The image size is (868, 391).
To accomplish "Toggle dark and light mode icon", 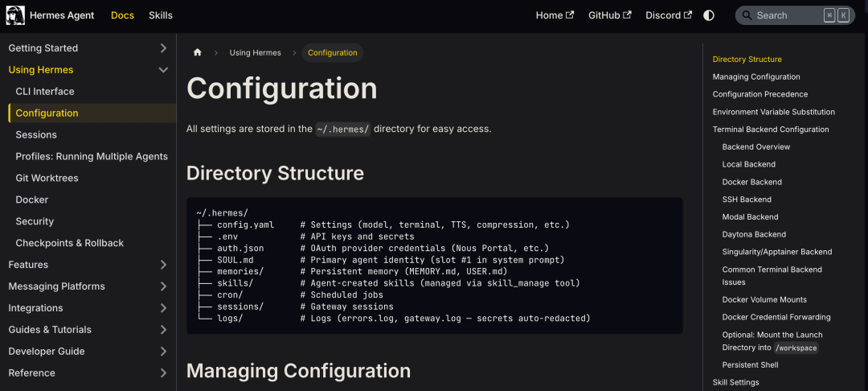I will coord(709,15).
